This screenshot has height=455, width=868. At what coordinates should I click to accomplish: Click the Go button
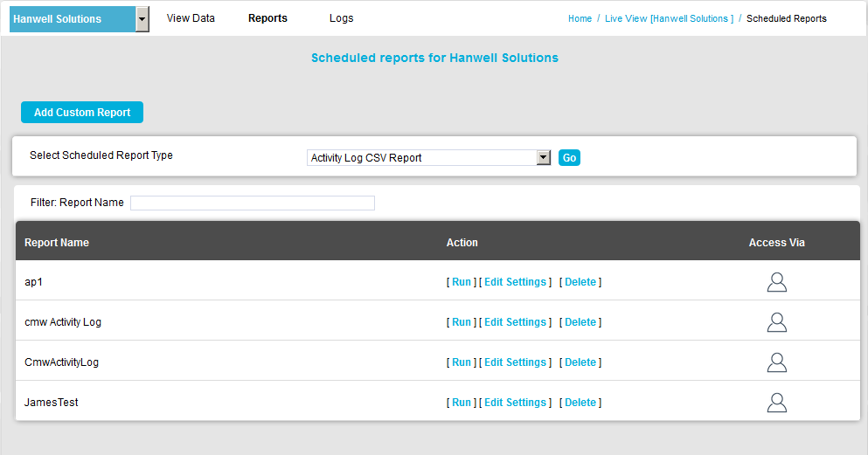569,157
